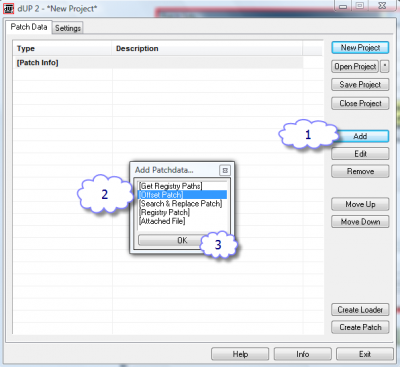Click the dUP 2 app icon in title bar
400x367 pixels.
(8, 9)
